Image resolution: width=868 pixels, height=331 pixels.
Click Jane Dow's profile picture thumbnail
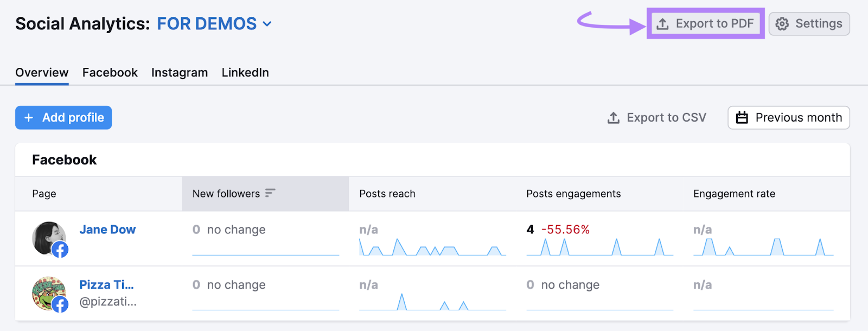48,237
